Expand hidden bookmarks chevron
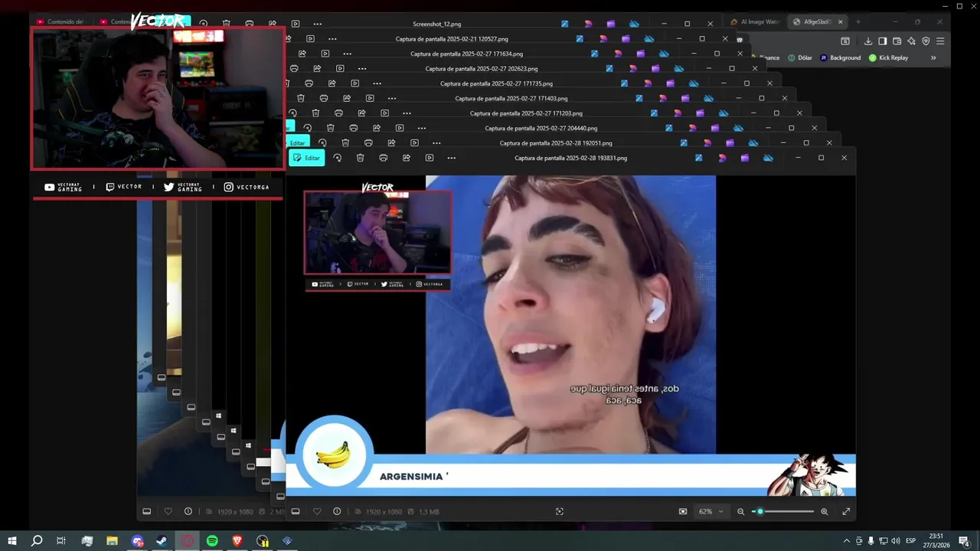 coord(933,58)
